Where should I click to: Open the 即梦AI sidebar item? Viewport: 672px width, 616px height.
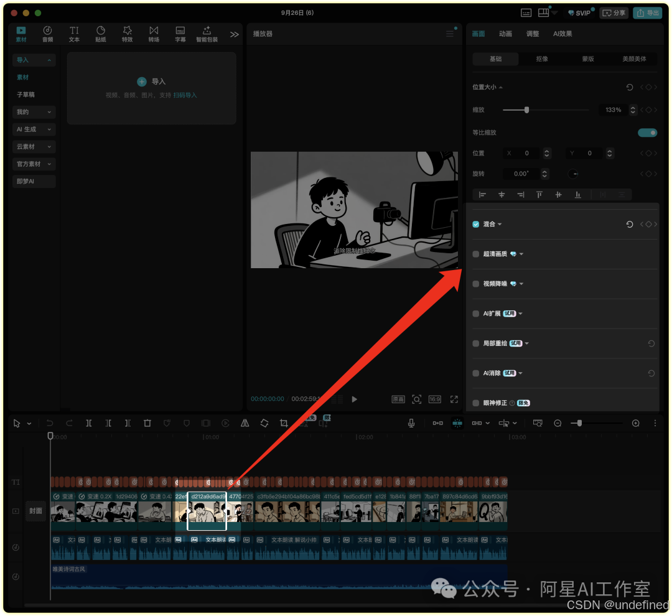(34, 181)
